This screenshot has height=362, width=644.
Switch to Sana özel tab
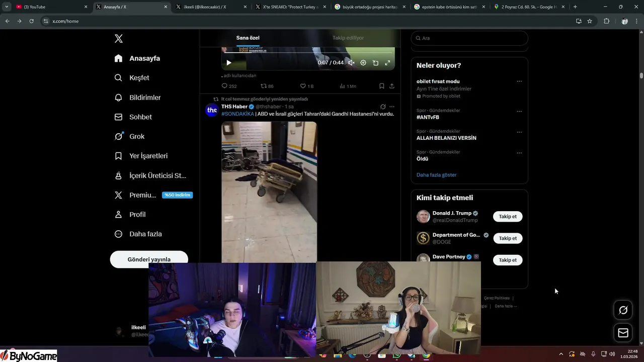tap(248, 38)
